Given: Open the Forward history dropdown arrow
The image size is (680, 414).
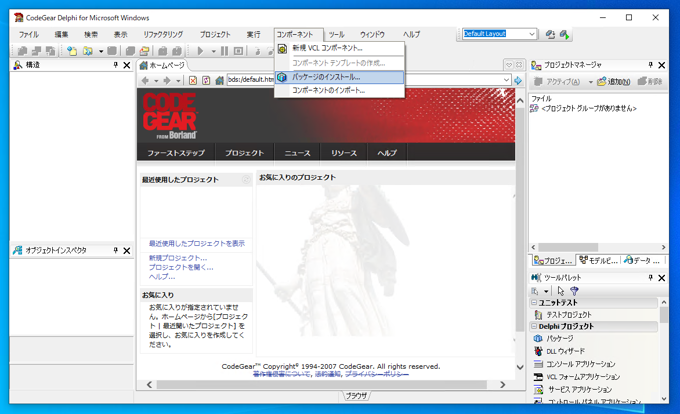Looking at the screenshot, I should [x=178, y=81].
